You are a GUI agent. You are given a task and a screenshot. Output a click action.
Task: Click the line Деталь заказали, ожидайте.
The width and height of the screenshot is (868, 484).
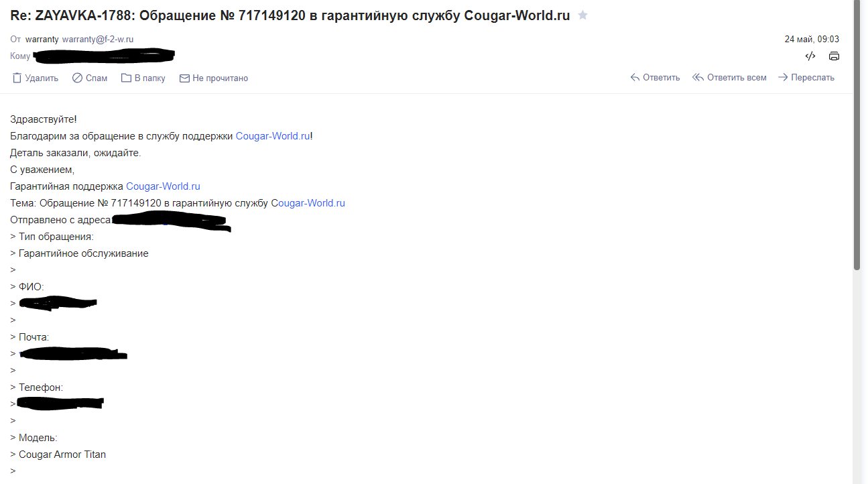76,153
